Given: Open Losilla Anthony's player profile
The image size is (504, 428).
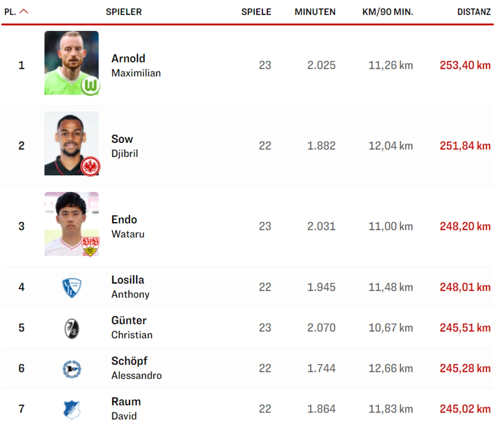Looking at the screenshot, I should click(x=130, y=287).
